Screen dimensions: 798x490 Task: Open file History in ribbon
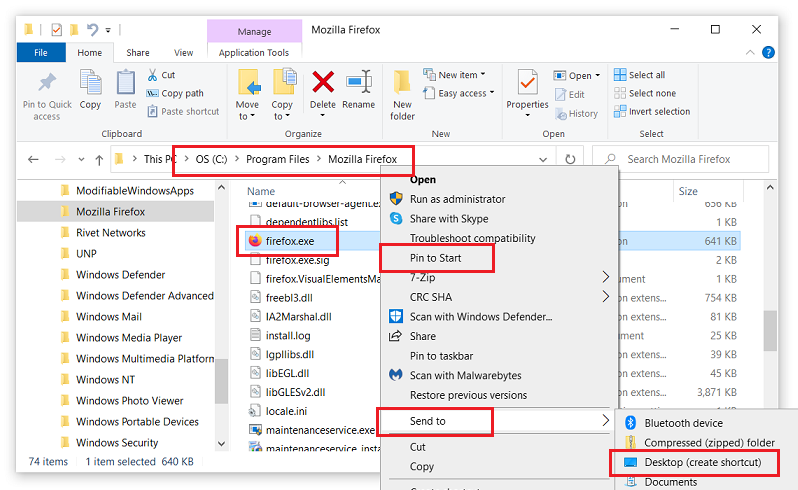[577, 114]
